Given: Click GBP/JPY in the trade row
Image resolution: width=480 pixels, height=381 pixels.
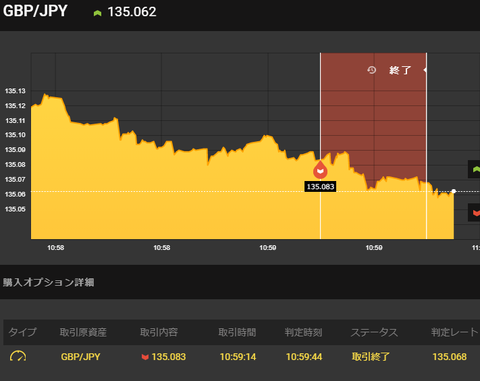Looking at the screenshot, I should [81, 357].
